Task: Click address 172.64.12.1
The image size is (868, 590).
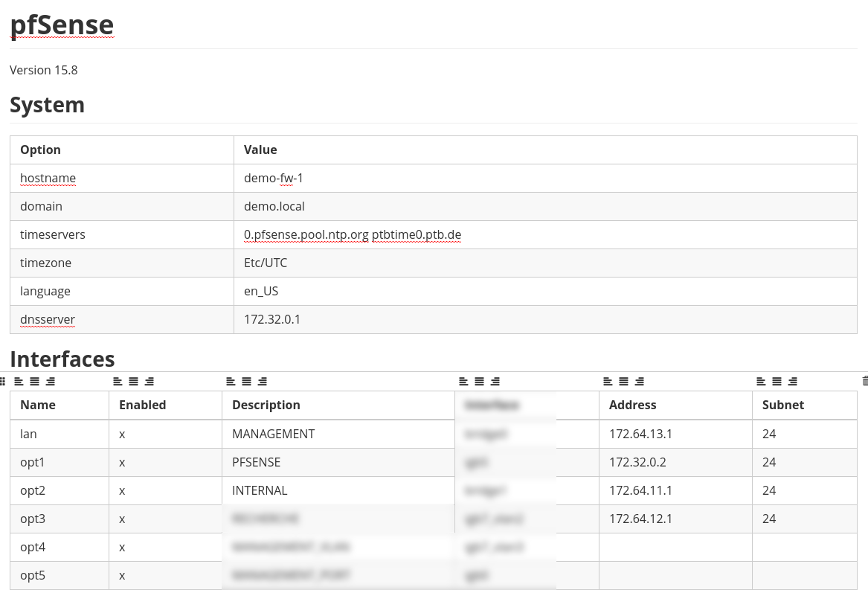Action: click(640, 519)
